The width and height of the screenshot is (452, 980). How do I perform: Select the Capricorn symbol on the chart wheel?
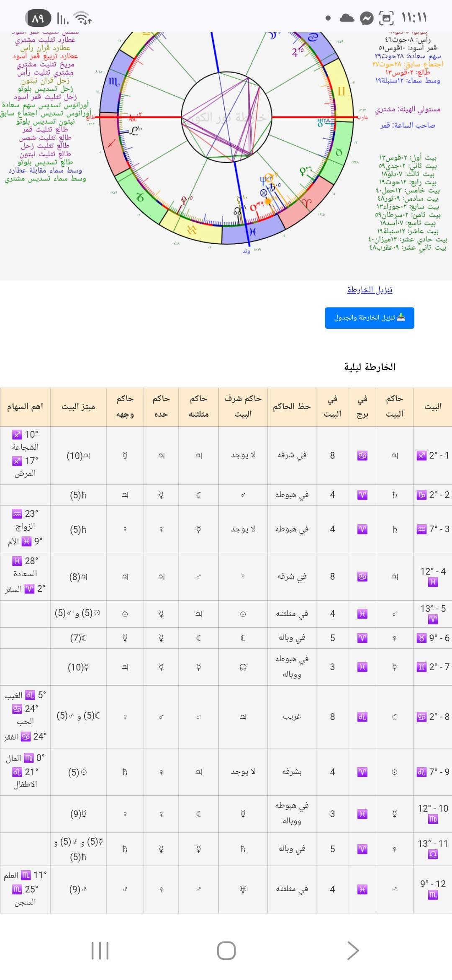(x=140, y=197)
